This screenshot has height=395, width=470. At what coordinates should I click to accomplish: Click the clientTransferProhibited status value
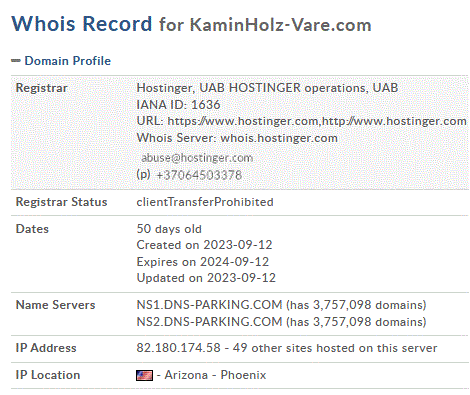[205, 202]
